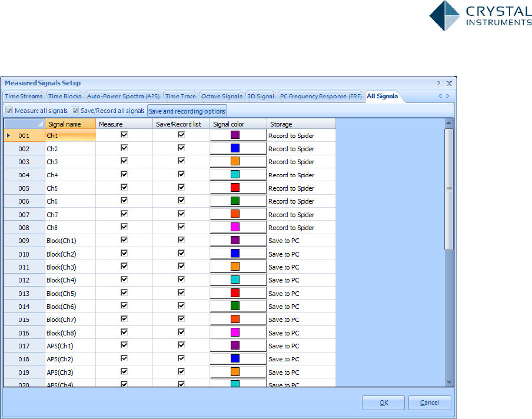This screenshot has width=532, height=419.
Task: Click Save and recording options button
Action: [187, 111]
